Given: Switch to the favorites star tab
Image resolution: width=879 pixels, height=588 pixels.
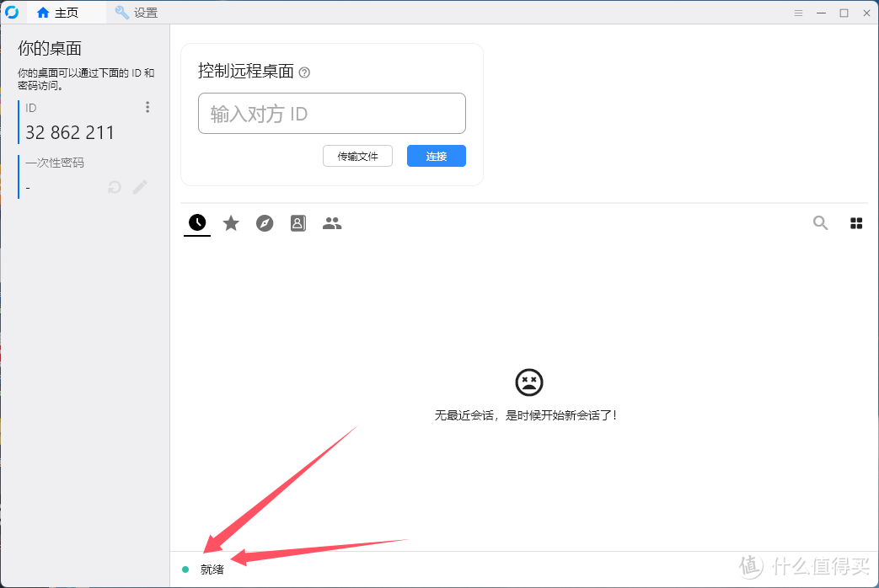Looking at the screenshot, I should [231, 222].
